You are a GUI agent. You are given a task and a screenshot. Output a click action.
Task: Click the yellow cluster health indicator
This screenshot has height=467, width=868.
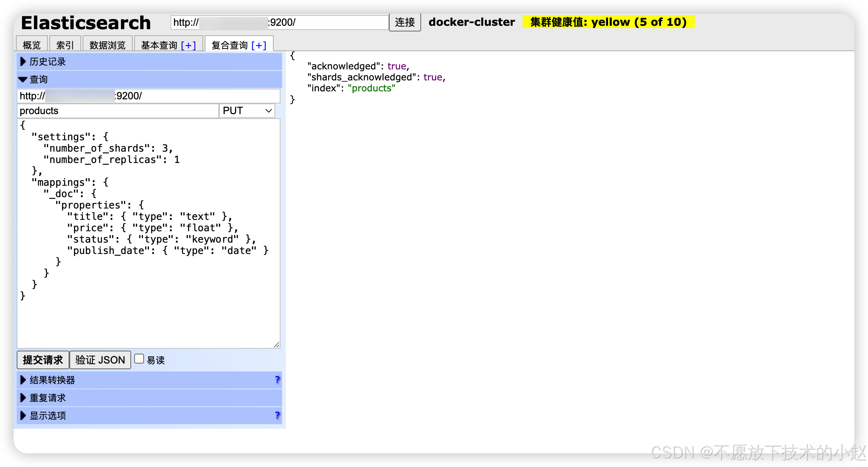coord(608,22)
